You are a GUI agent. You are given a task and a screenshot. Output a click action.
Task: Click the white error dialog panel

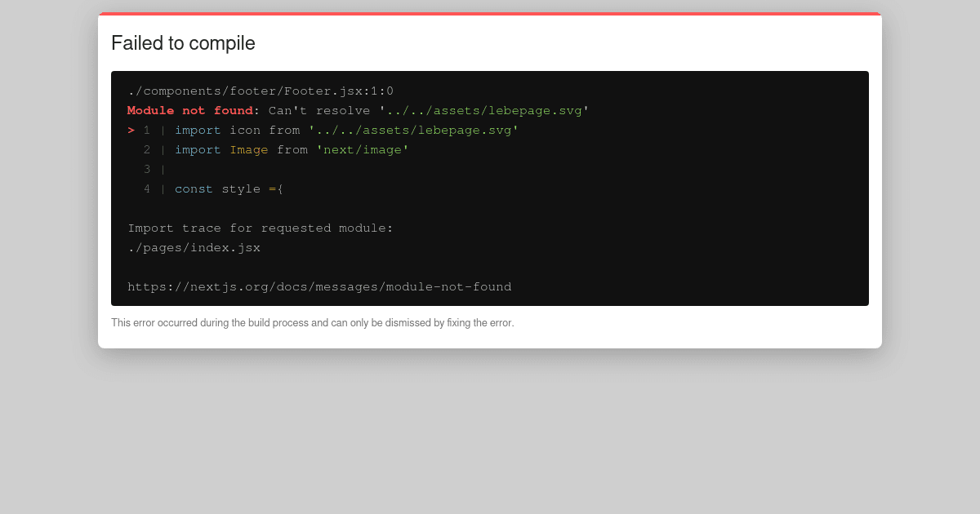click(x=490, y=335)
